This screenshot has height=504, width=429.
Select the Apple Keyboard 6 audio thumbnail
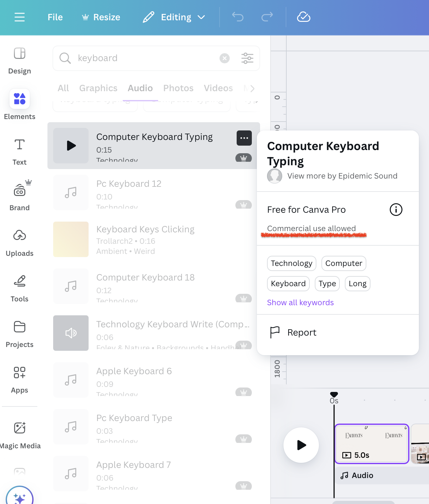[71, 380]
